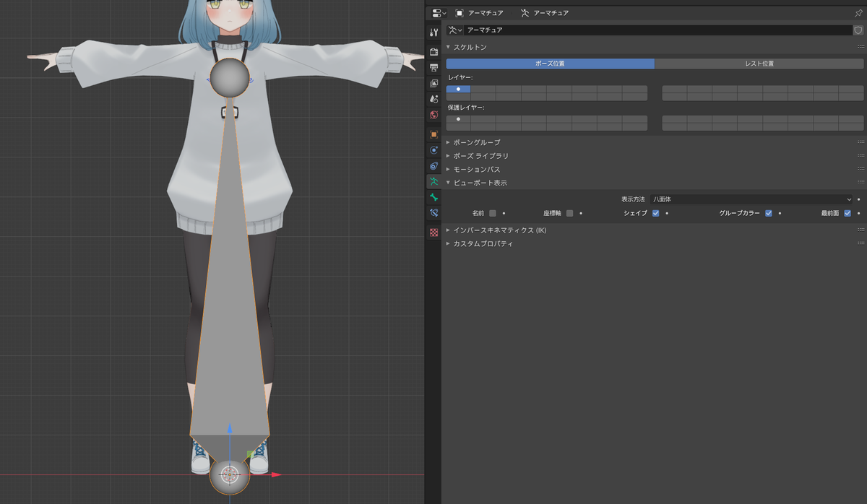Expand the ポーズ ライブラリ panel

tap(448, 155)
